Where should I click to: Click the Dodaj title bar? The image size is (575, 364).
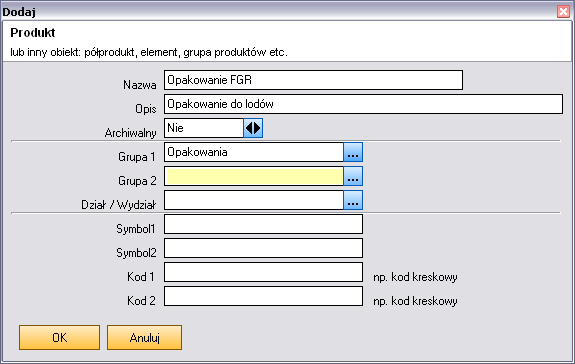(x=279, y=11)
